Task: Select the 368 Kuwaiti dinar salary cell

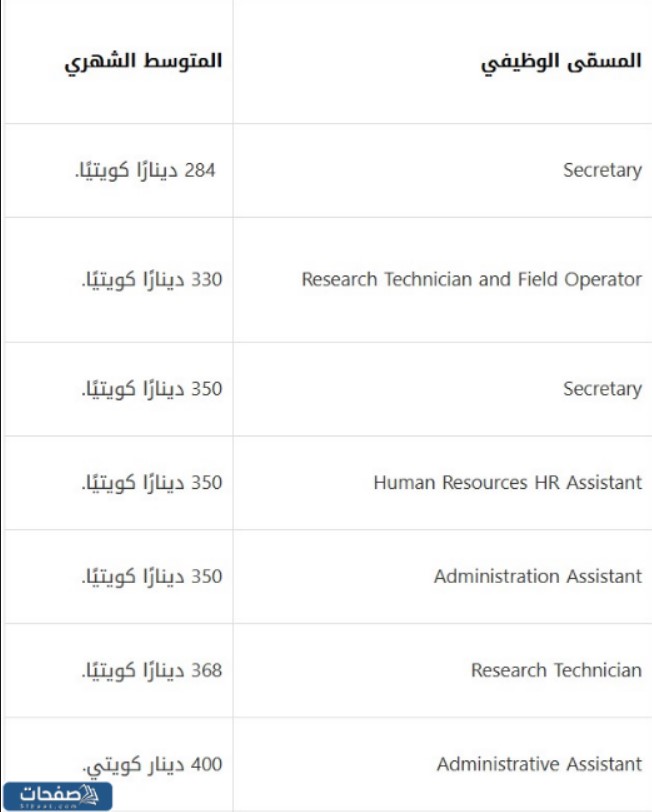Action: click(151, 670)
